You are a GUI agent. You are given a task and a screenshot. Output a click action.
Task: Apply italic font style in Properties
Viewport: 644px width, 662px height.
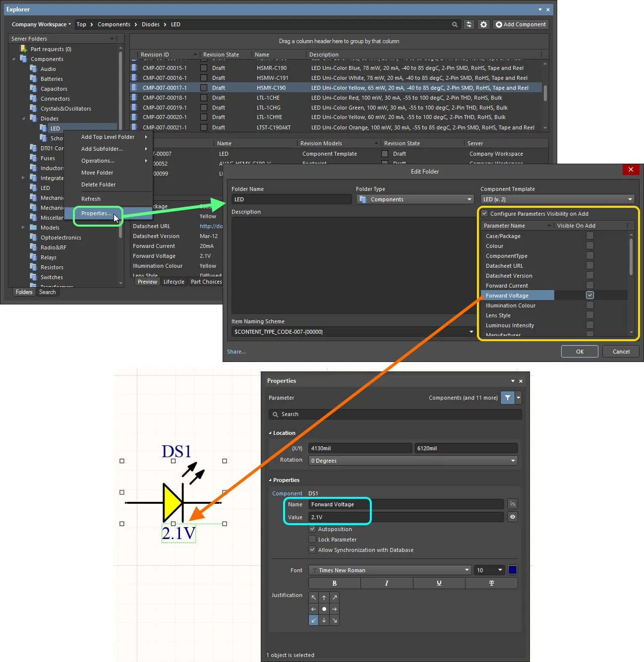click(387, 583)
